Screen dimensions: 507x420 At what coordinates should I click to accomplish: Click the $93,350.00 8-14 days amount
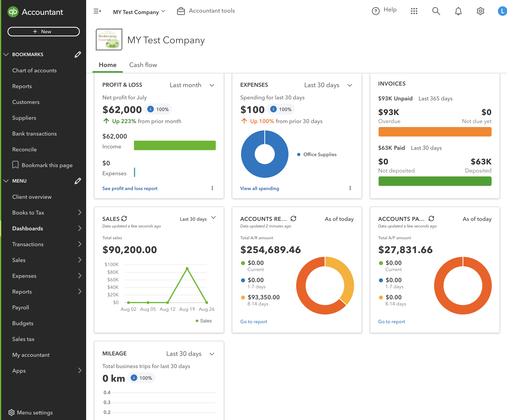pyautogui.click(x=264, y=297)
